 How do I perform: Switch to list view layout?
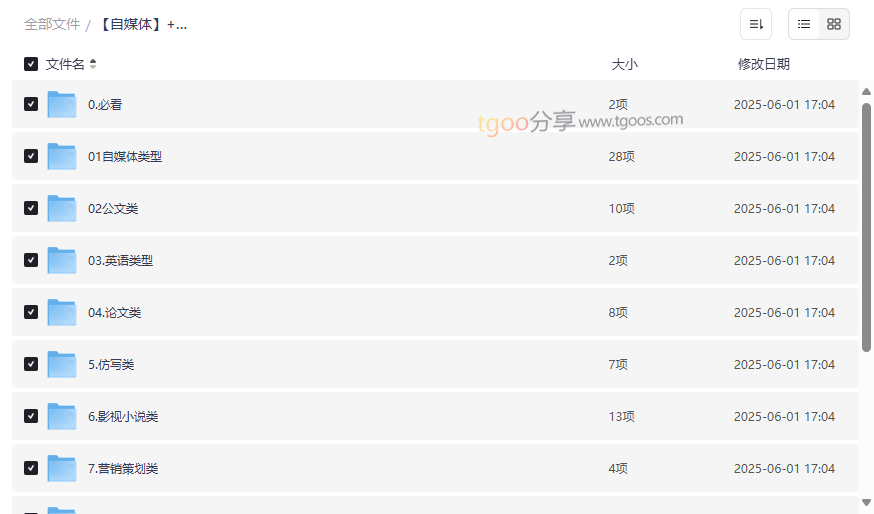tap(804, 24)
